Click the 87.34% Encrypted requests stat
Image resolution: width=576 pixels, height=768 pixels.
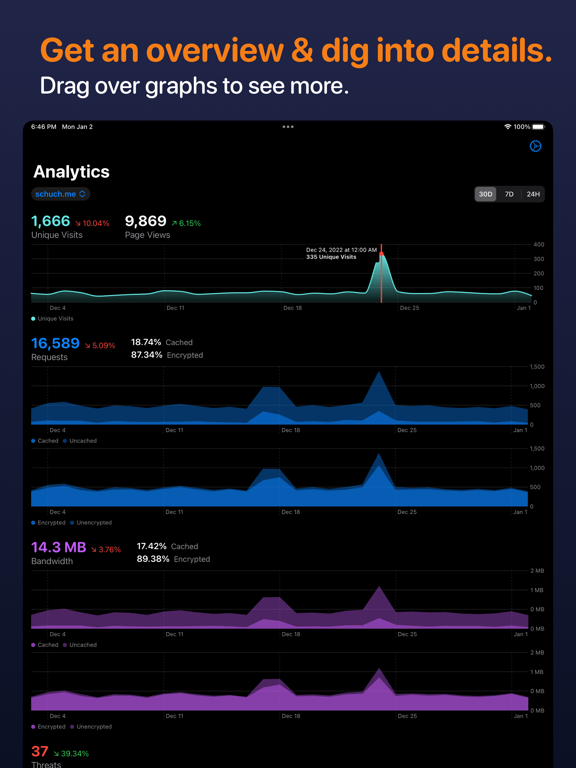pyautogui.click(x=167, y=355)
